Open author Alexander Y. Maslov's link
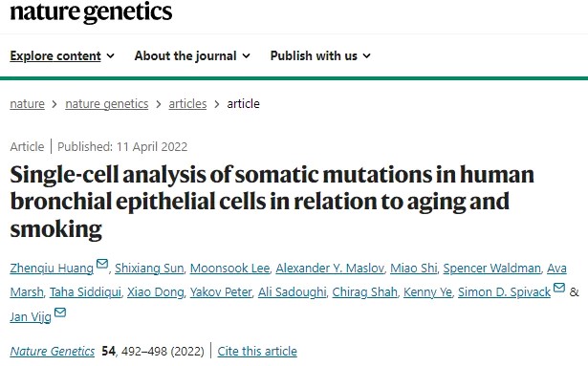 330,269
